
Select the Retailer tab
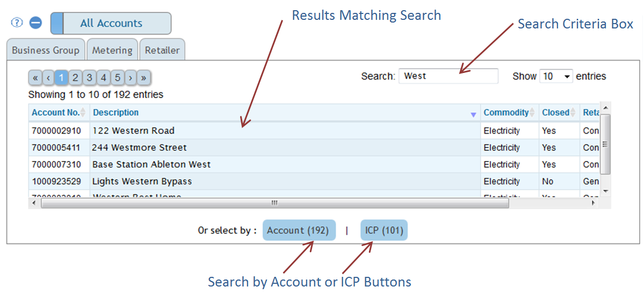[162, 50]
